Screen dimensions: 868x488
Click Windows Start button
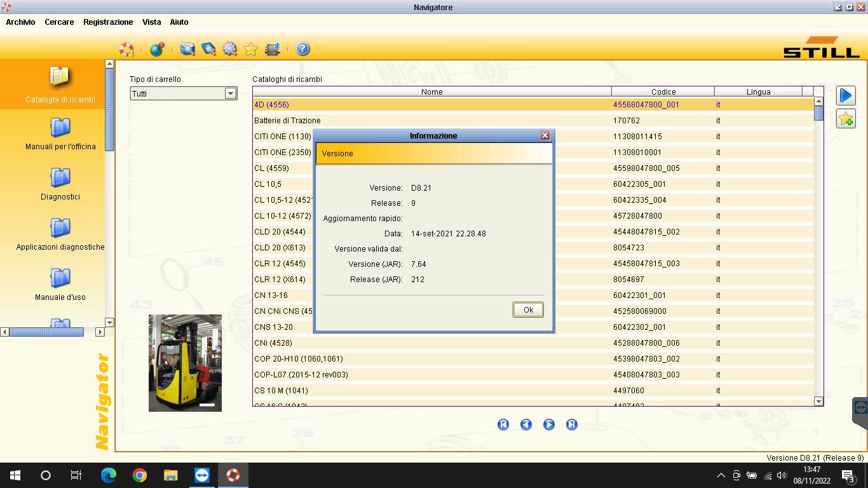point(15,475)
